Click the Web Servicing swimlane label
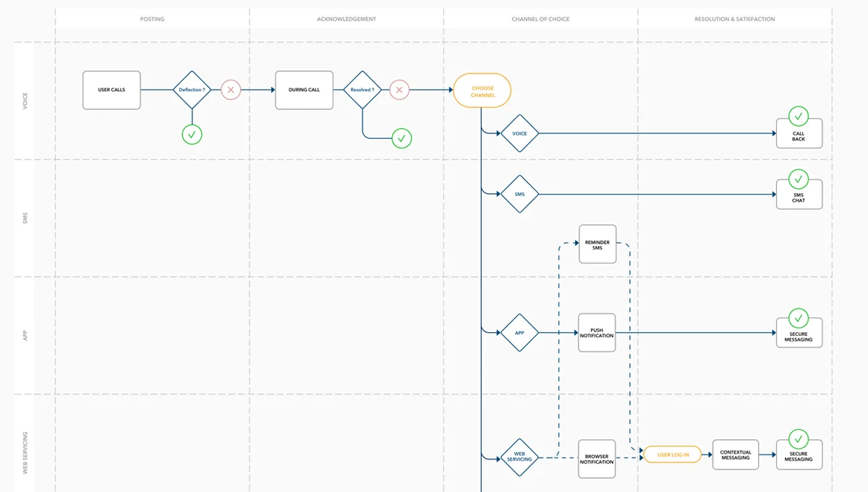868x492 pixels. pos(25,452)
